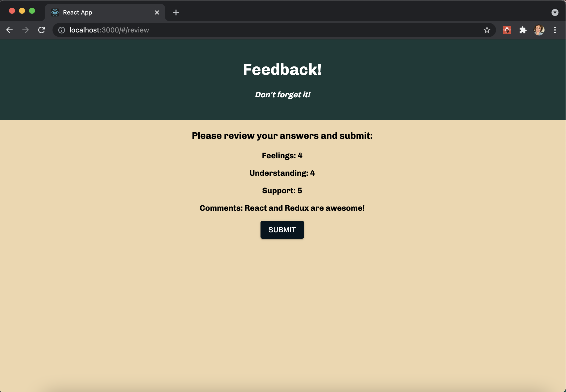The width and height of the screenshot is (566, 392).
Task: Click the macOS yellow minimize button
Action: [x=22, y=11]
